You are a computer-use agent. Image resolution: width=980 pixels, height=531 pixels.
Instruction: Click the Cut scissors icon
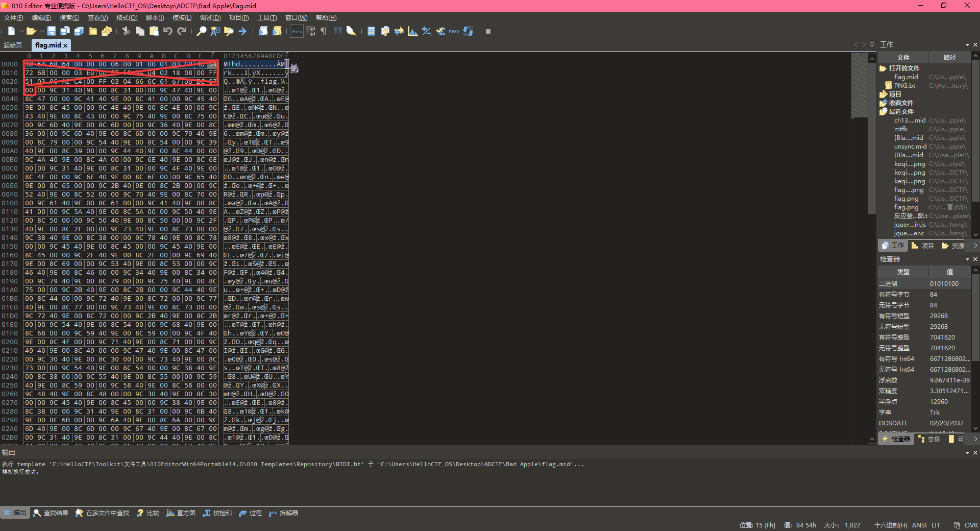coord(126,31)
